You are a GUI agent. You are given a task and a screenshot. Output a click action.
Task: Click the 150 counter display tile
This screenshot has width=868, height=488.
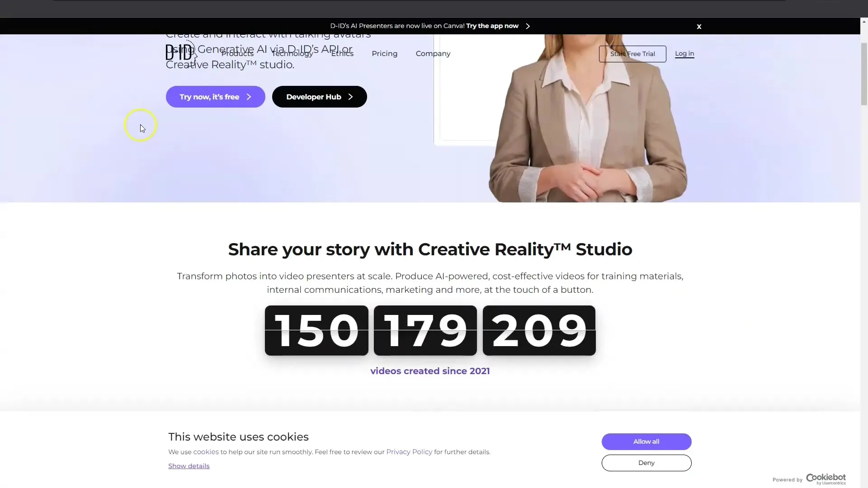click(x=316, y=330)
